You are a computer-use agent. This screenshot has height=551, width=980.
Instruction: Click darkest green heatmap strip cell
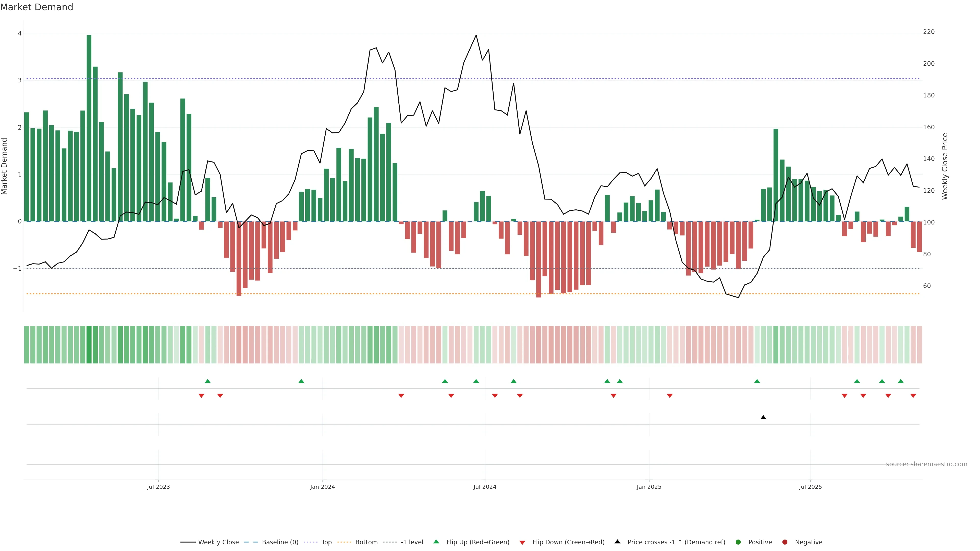pos(89,345)
